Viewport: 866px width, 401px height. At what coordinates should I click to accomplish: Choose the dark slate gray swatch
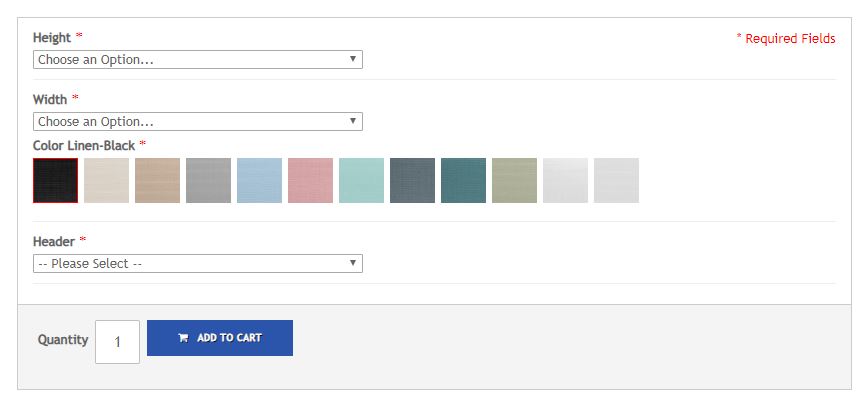[x=413, y=181]
